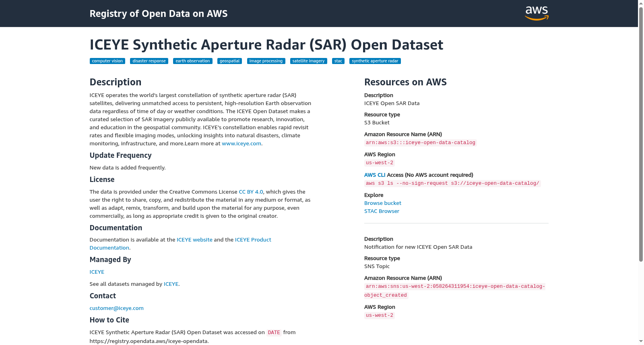Open the AWS CLI link
This screenshot has height=345, width=644.
coord(375,175)
